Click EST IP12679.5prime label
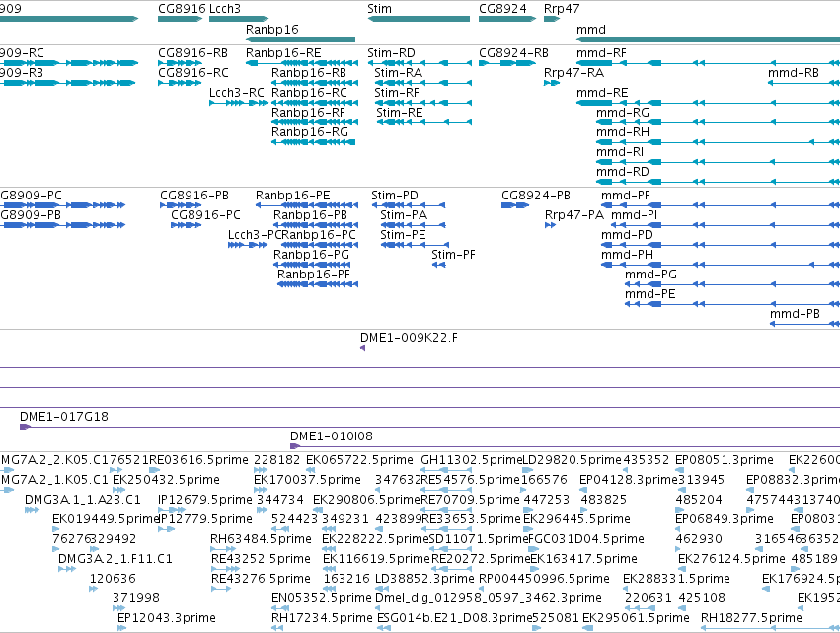 [x=204, y=500]
